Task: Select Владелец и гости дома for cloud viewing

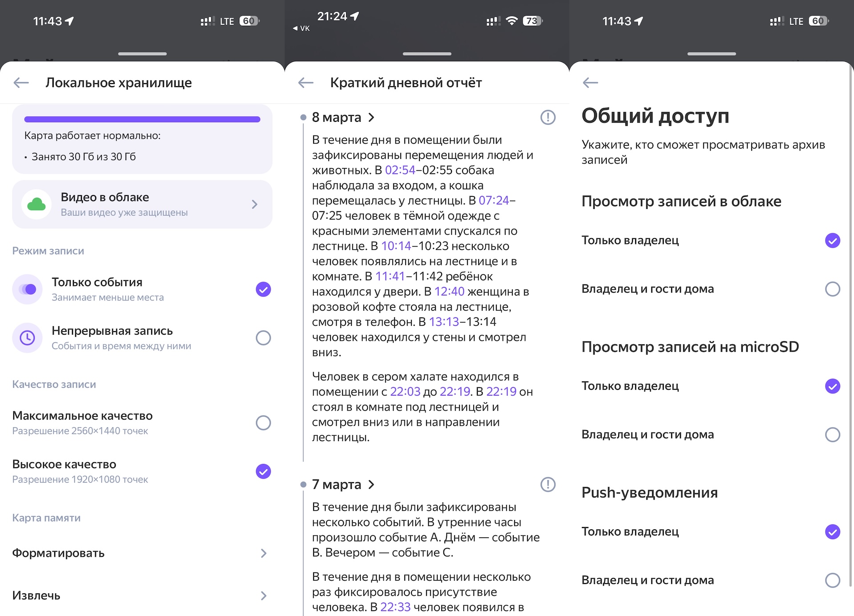Action: (832, 289)
